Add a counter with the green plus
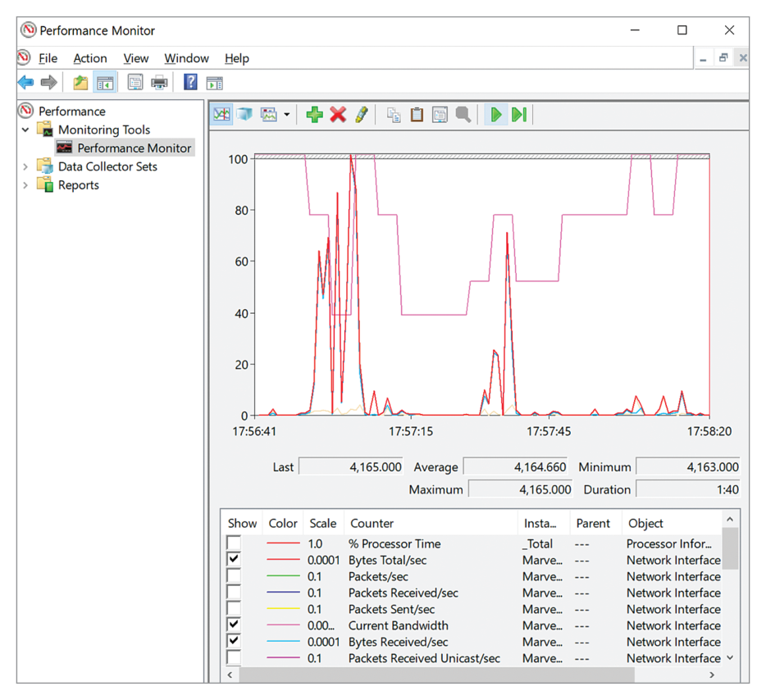Screen dimensions: 766x700 pyautogui.click(x=314, y=115)
